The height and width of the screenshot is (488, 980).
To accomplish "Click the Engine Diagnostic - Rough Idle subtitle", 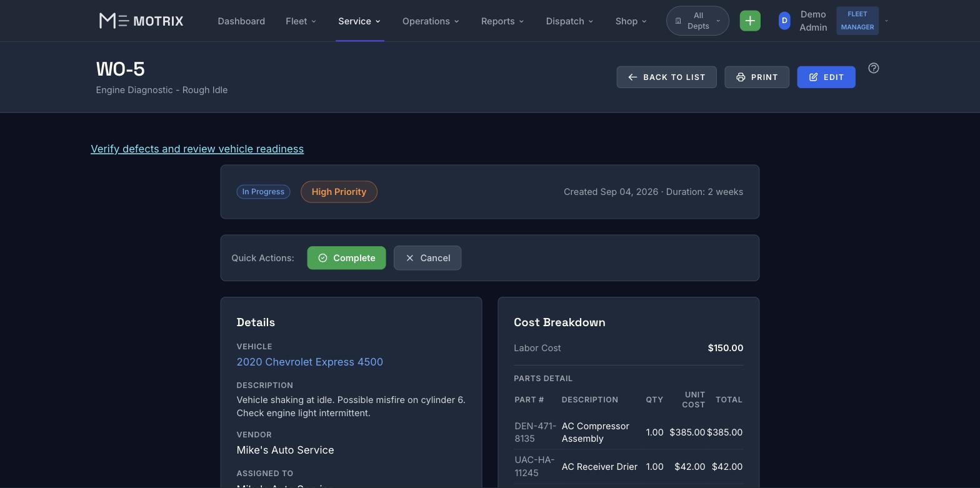I will tap(161, 90).
